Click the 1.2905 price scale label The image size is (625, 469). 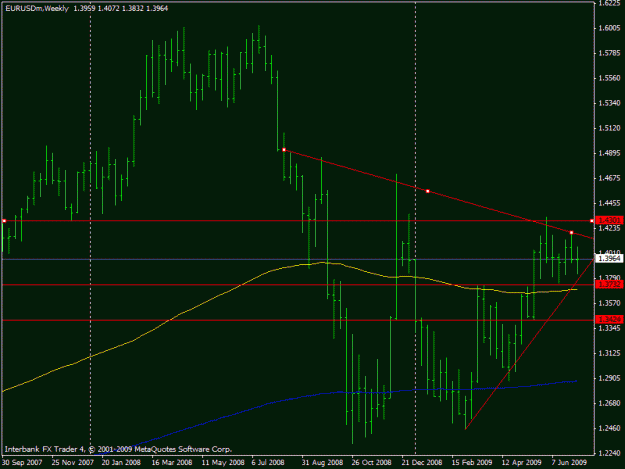coord(609,378)
